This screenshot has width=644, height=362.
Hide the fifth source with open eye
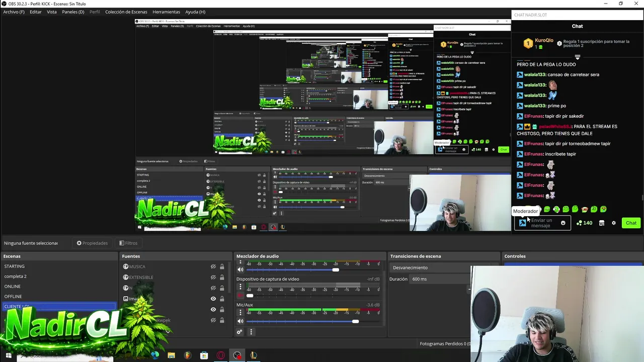point(213,310)
